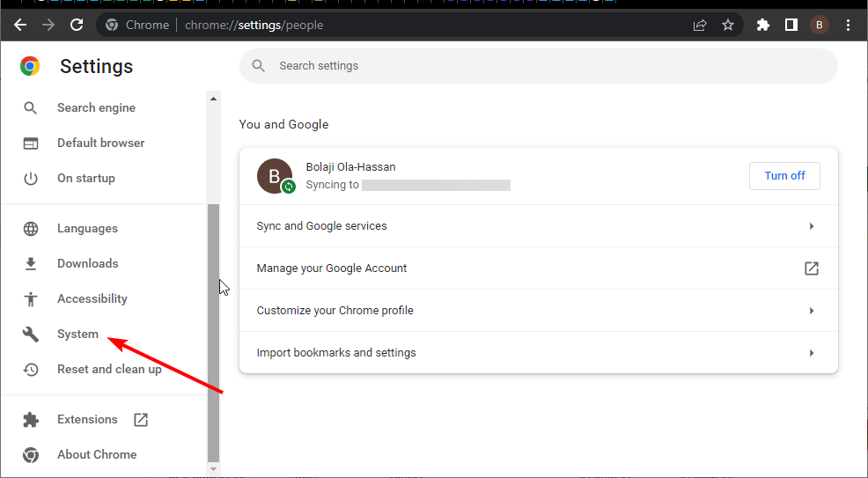Open Sync and Google services row
Viewport: 868px width, 478px height.
click(539, 226)
